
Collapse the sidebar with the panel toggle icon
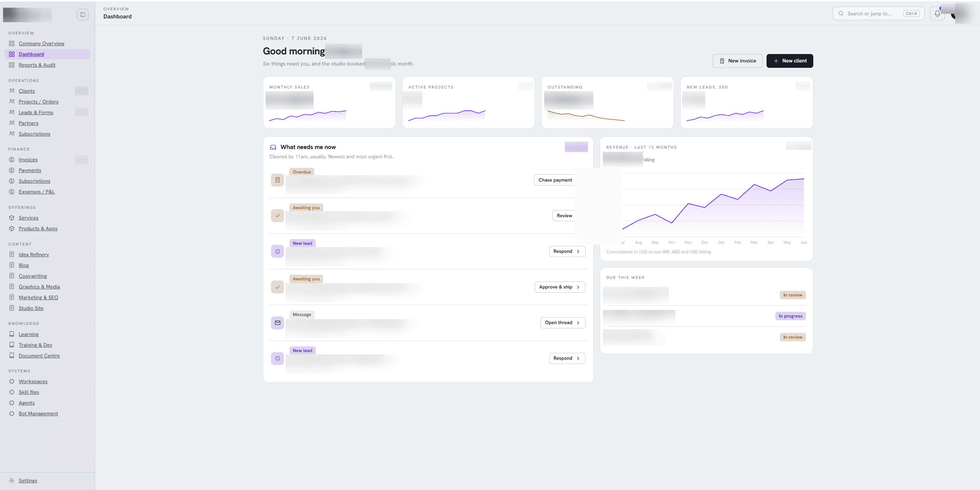pos(83,15)
